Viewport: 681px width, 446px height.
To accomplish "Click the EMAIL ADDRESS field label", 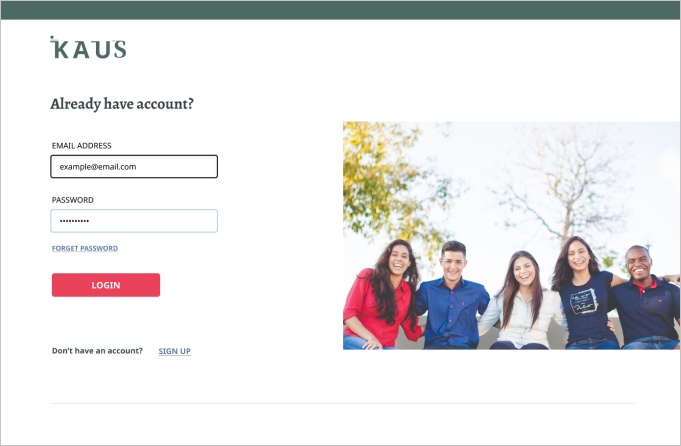I will [x=82, y=145].
